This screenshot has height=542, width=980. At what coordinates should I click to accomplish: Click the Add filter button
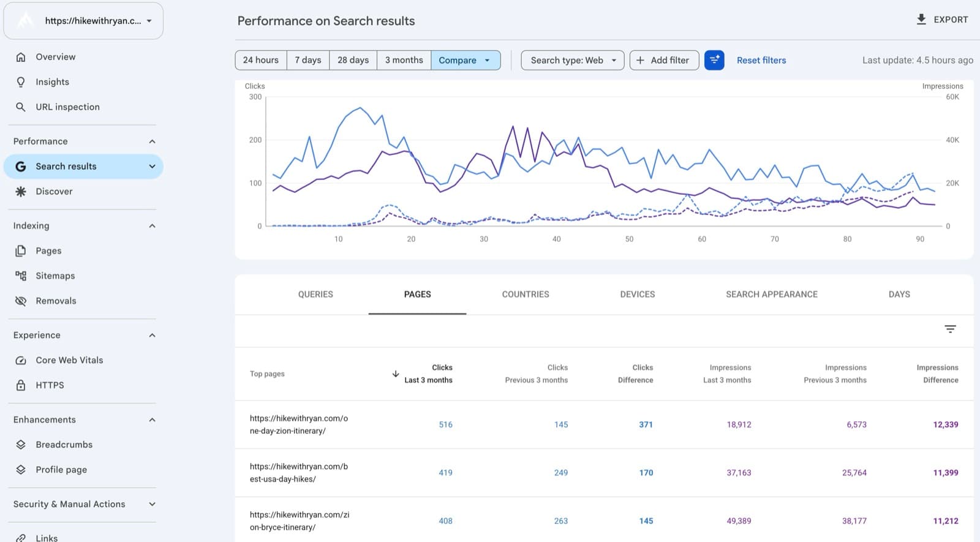(664, 60)
